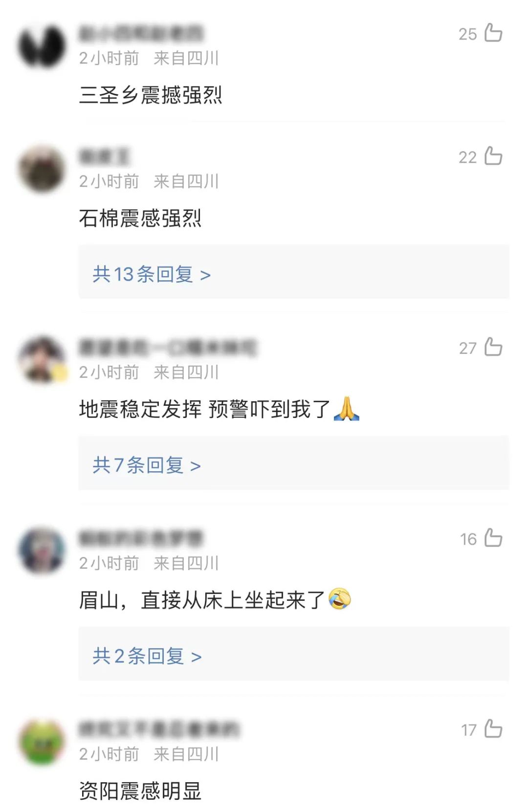Open avatar of 地震稳定发挥 commenter

42,360
